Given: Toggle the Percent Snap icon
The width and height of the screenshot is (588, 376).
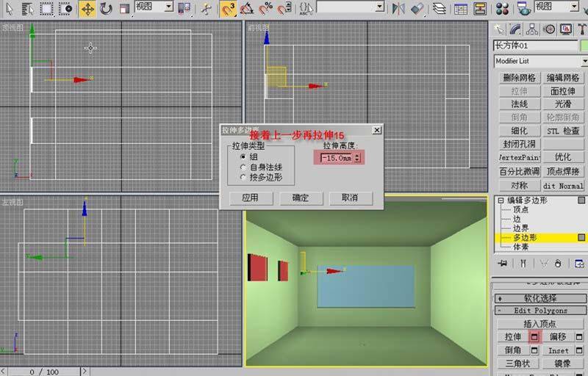Looking at the screenshot, I should click(266, 9).
